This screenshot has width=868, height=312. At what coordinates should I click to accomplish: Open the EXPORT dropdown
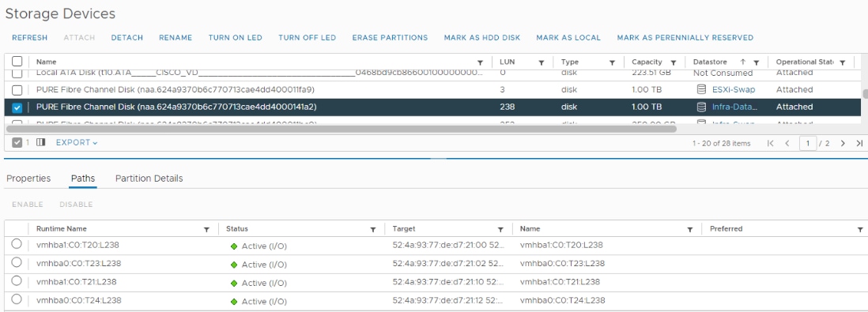77,143
